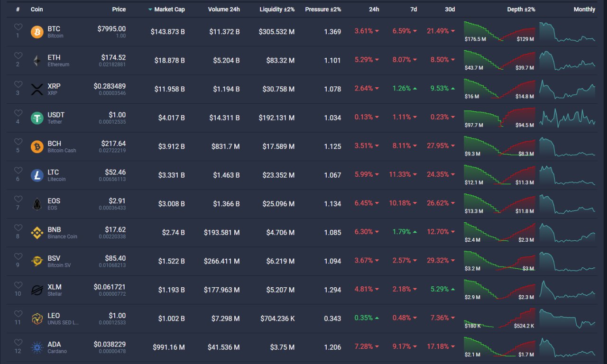Click ADA market cap $991.16 M

coord(169,347)
